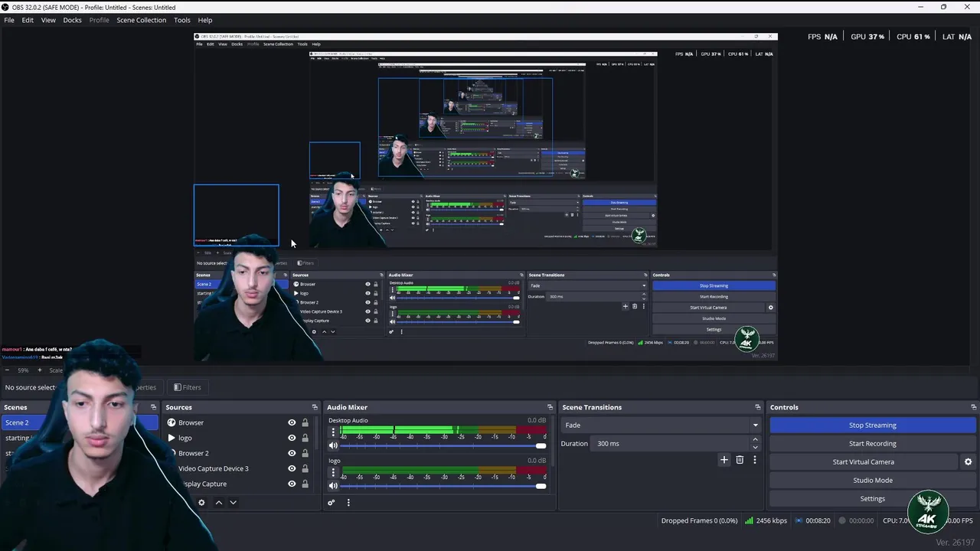Move source down with the down arrow
The image size is (980, 551).
[233, 503]
